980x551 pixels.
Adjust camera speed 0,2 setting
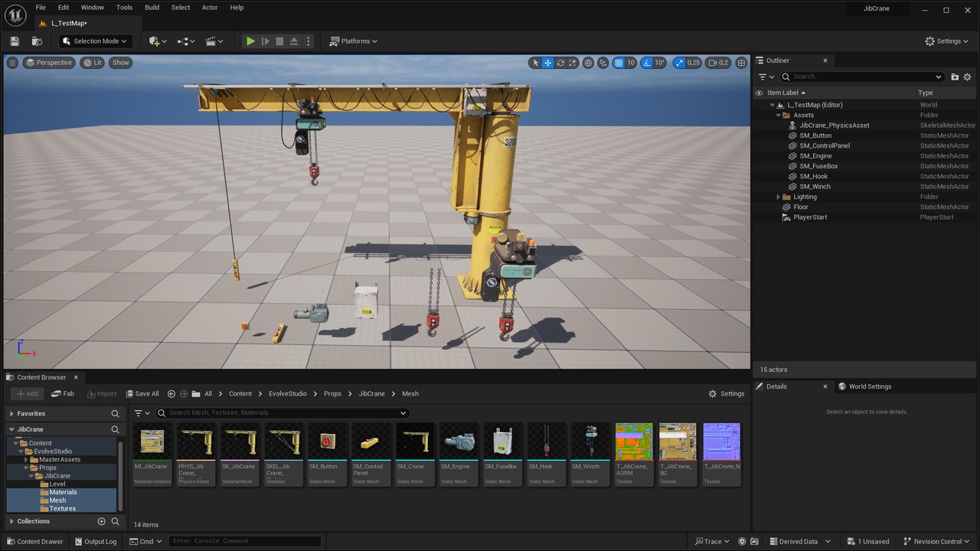(718, 63)
